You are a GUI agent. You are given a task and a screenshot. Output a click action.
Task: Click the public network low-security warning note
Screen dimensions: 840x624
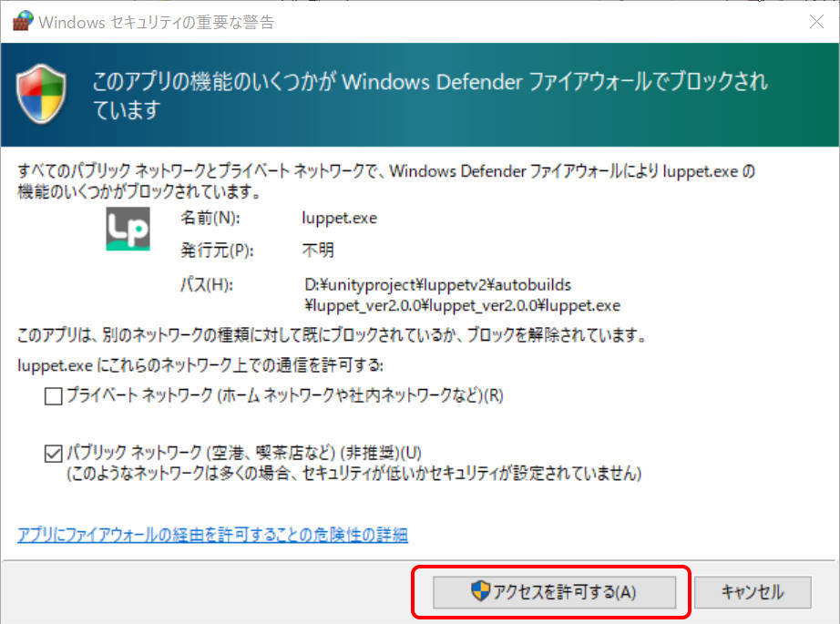pos(353,475)
